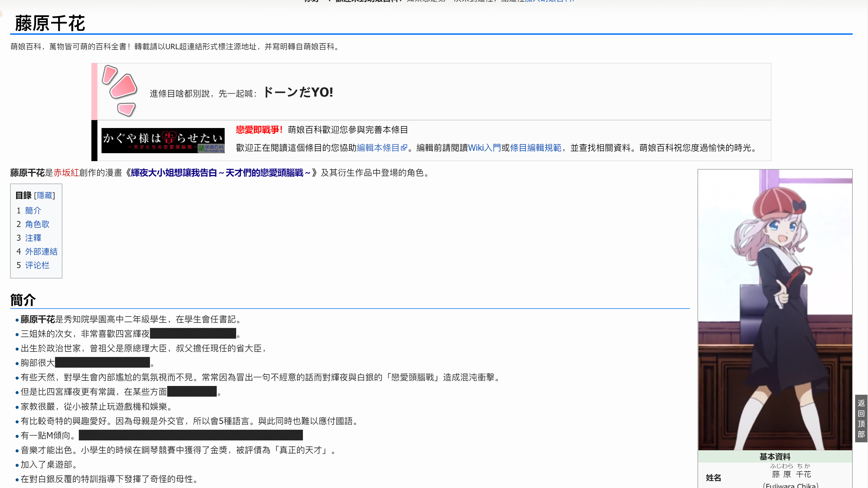868x488 pixels.
Task: Click the 目錄 contents heading
Action: (24, 195)
